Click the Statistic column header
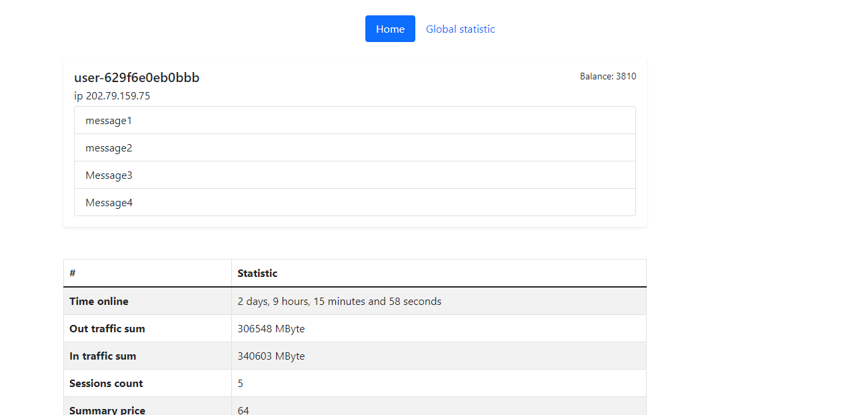 click(x=439, y=273)
